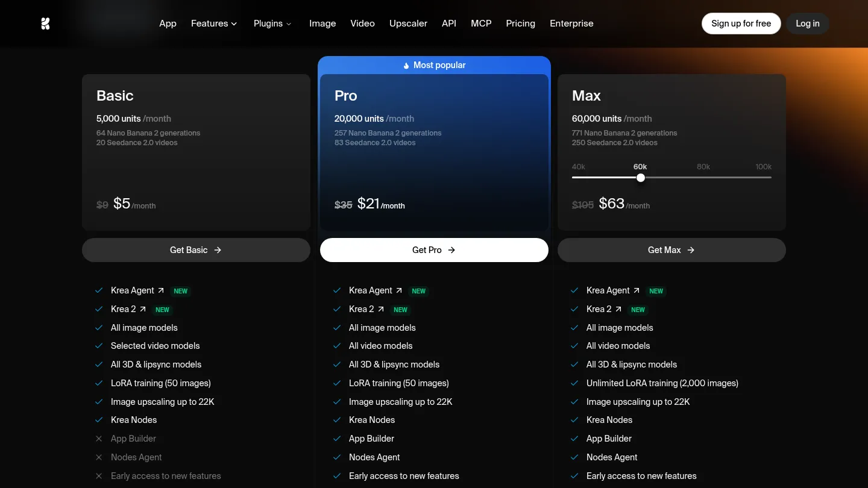
Task: Click the $63/month Max price
Action: point(624,204)
